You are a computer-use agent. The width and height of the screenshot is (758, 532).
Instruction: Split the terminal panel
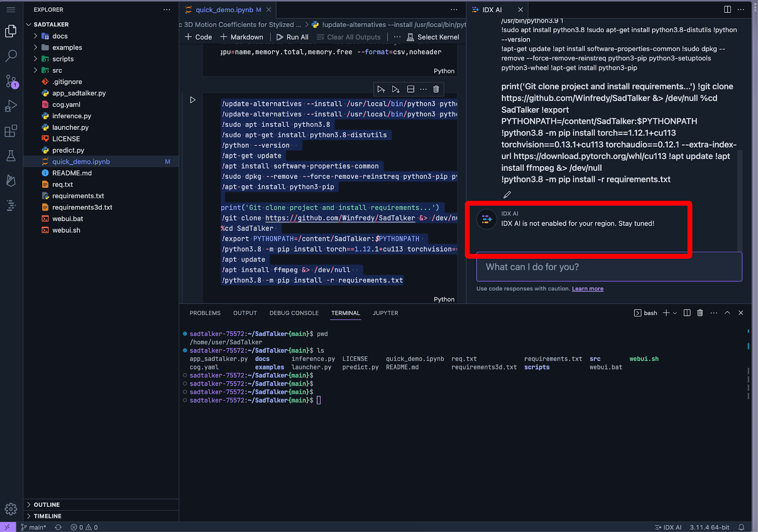[687, 313]
